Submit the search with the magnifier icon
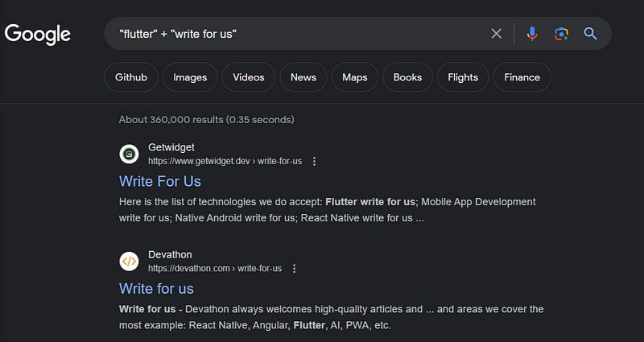This screenshot has height=342, width=644. [590, 34]
